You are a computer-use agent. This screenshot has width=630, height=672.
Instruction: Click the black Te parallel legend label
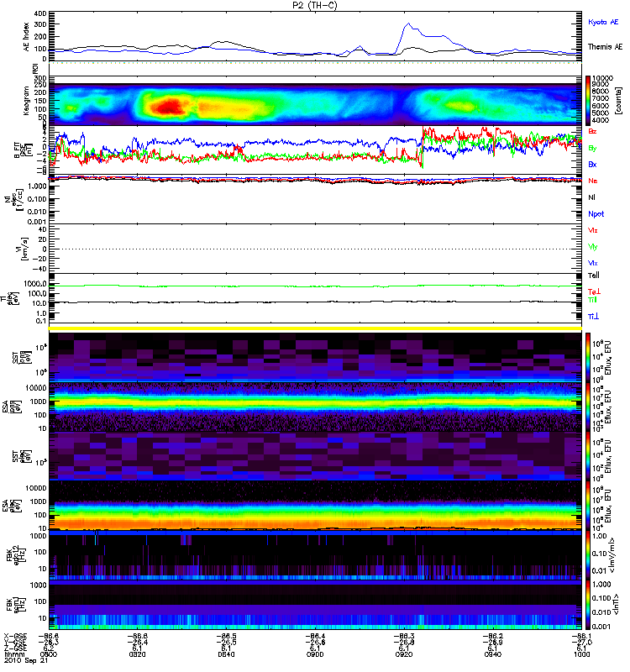(594, 276)
